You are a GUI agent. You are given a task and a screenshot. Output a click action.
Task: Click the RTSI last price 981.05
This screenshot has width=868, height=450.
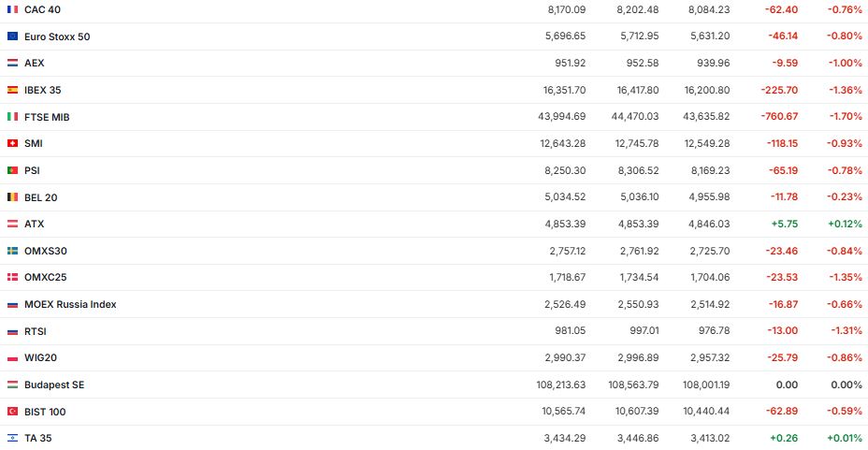click(x=570, y=331)
